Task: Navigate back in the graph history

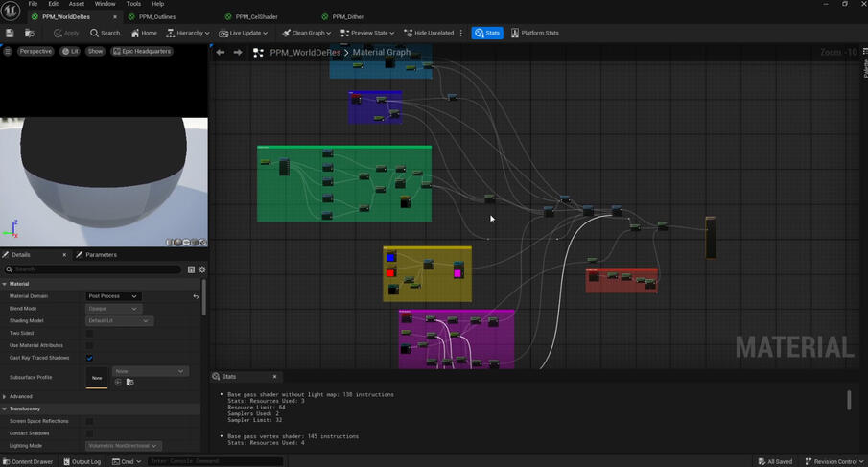Action: [x=221, y=53]
